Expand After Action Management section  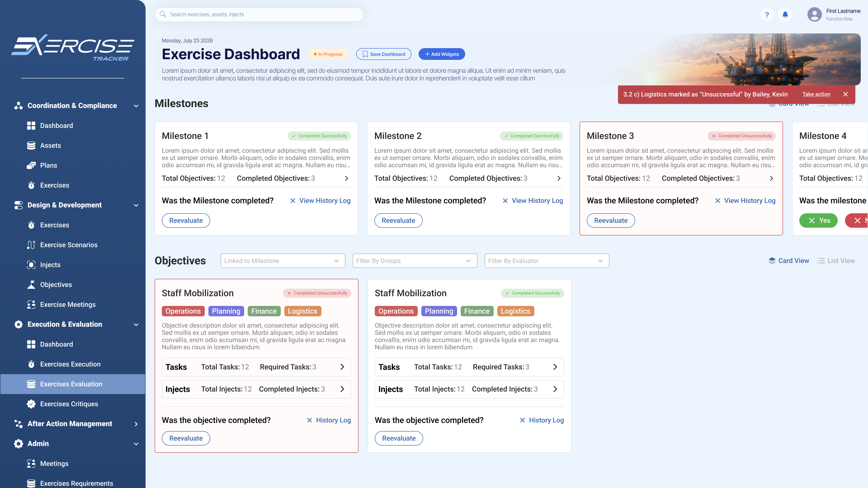(x=136, y=424)
